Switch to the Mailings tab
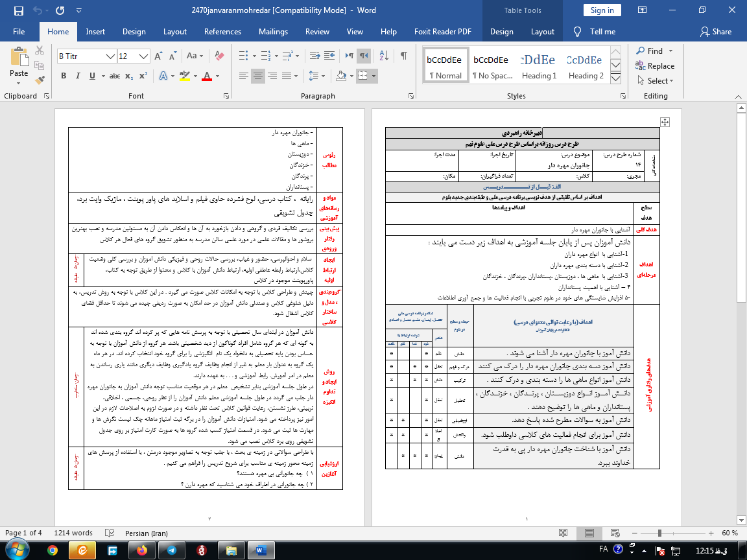Image resolution: width=747 pixels, height=560 pixels. pos(273,32)
